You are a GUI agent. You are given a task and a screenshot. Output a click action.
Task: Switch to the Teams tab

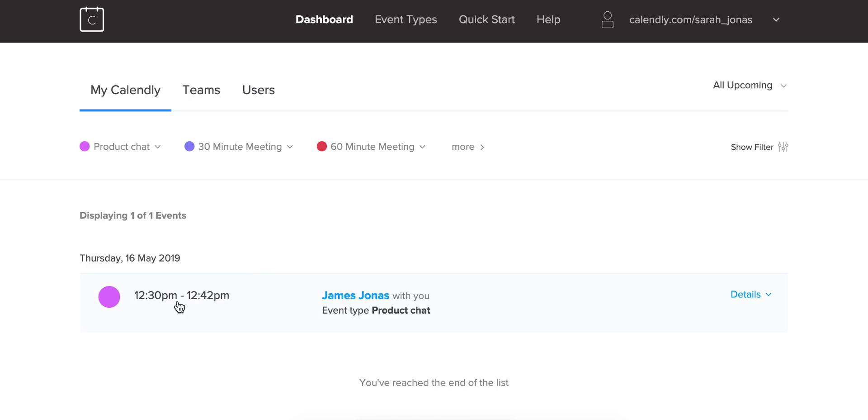click(201, 90)
